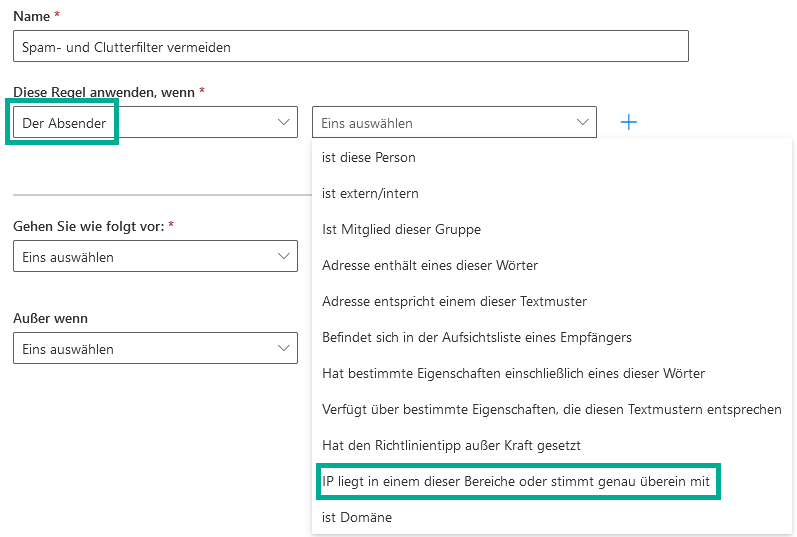
Task: Choose Verfügt über bestimmte Eigenschaften Textmustern option
Action: 551,409
